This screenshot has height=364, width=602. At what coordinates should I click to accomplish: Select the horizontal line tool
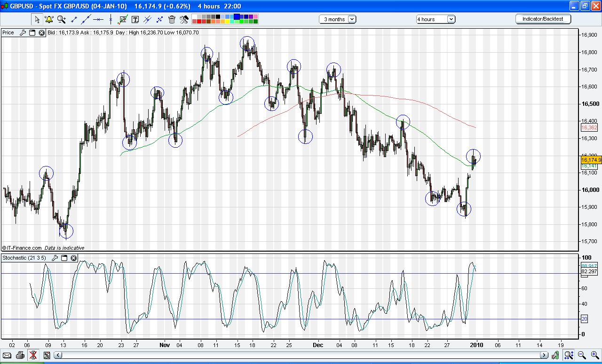98,19
